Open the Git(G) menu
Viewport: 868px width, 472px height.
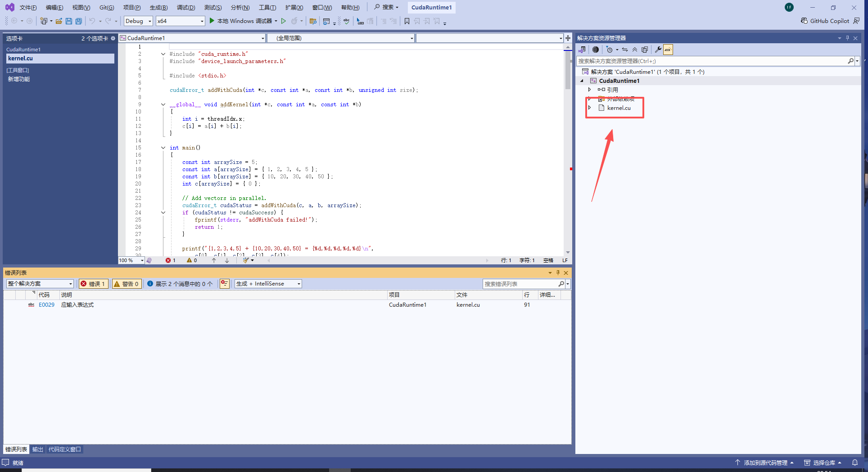106,7
